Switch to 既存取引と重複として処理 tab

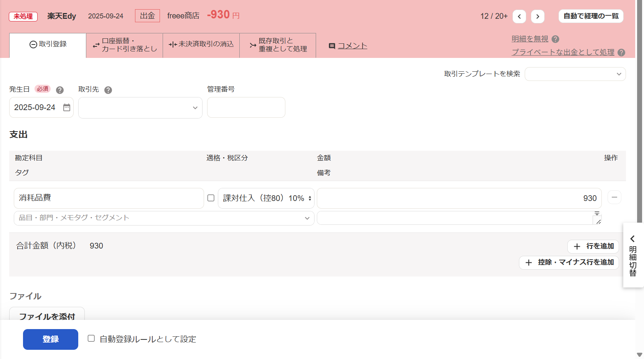click(278, 45)
